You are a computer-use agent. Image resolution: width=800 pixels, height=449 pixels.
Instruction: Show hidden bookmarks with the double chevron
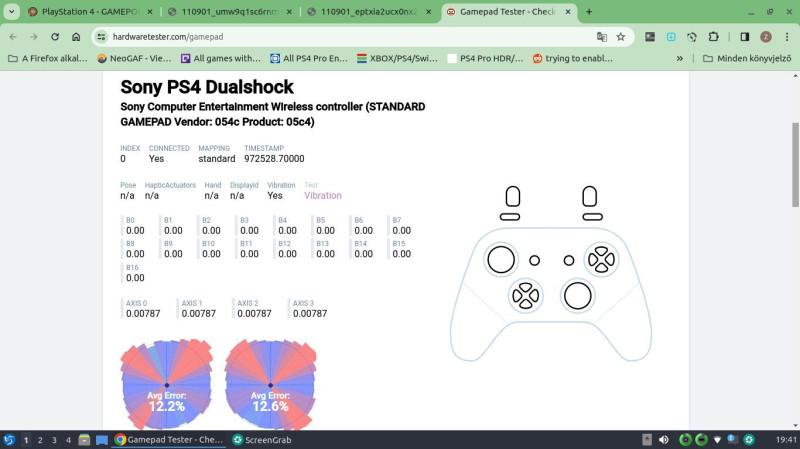(680, 59)
